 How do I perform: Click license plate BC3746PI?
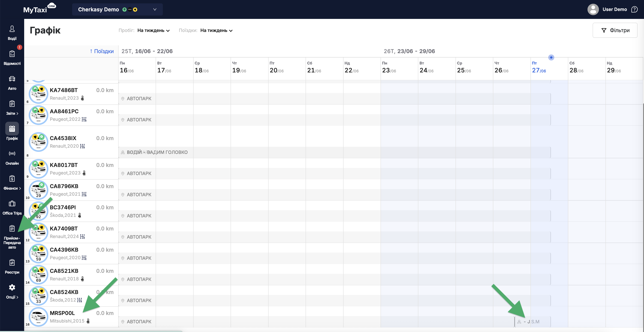coord(63,207)
